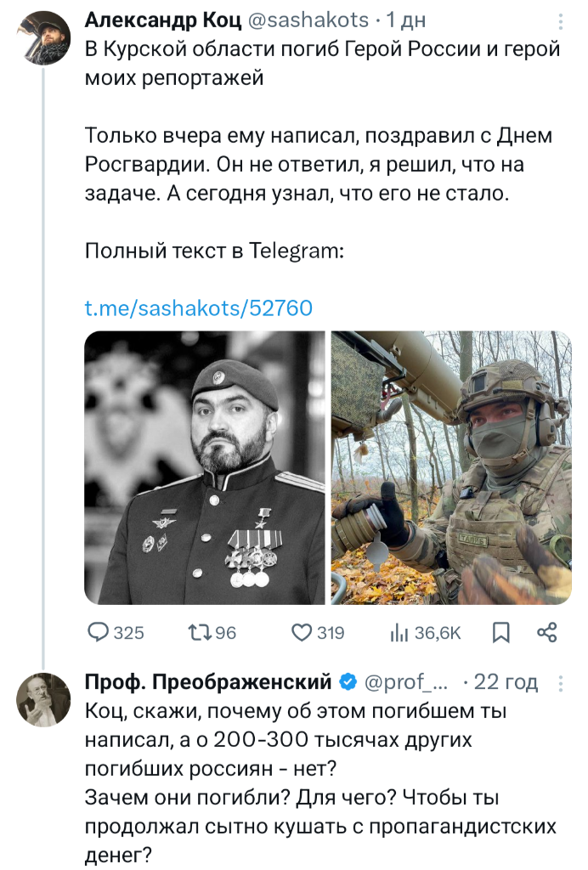
Task: Open Александр Коц profile avatar
Action: click(x=43, y=37)
